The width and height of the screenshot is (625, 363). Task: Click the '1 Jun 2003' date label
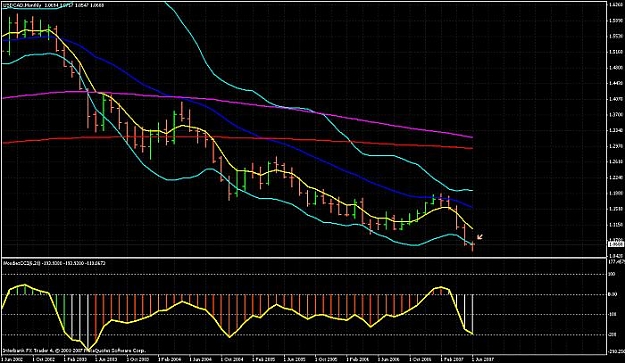106,359
